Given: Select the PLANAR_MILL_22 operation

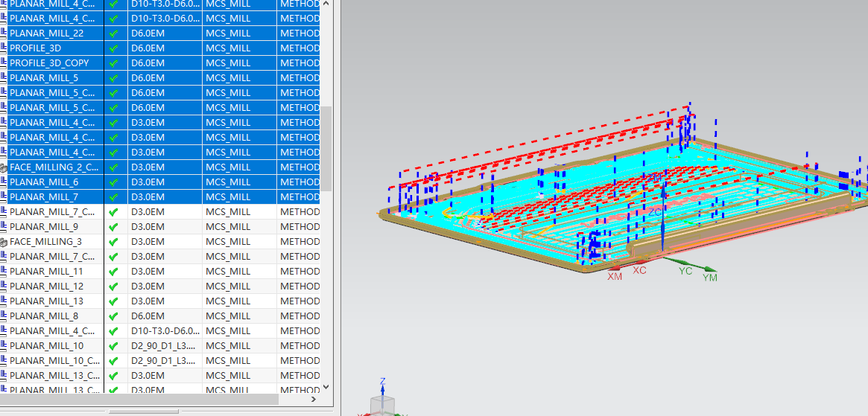Looking at the screenshot, I should [46, 33].
